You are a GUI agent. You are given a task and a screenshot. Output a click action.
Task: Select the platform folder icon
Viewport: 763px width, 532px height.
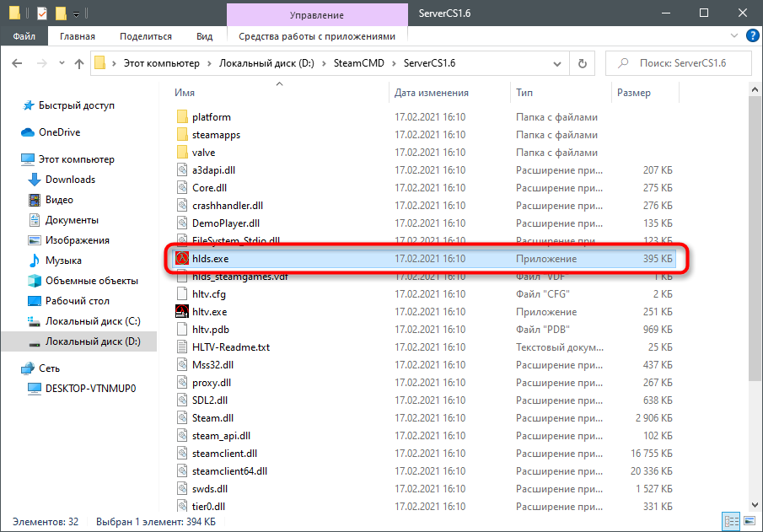click(x=182, y=117)
